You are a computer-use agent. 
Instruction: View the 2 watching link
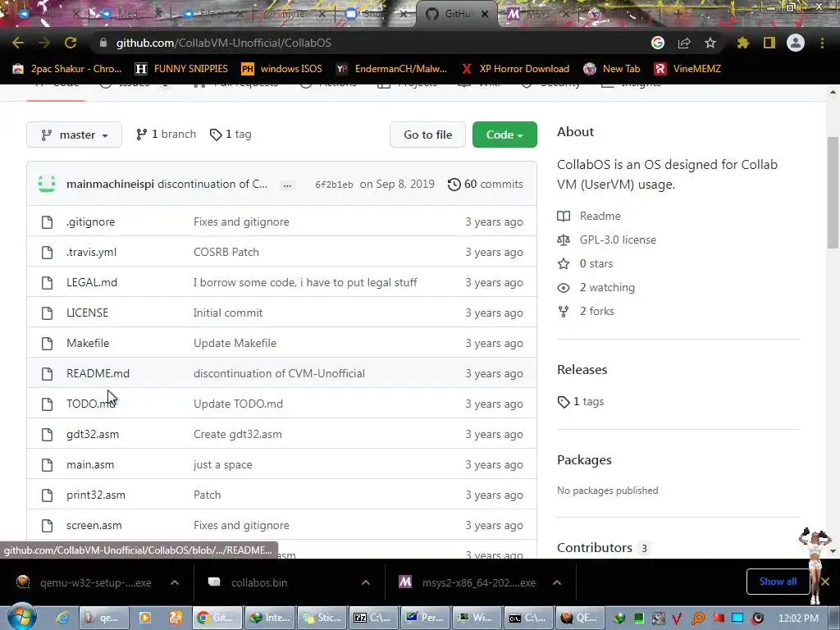tap(596, 287)
